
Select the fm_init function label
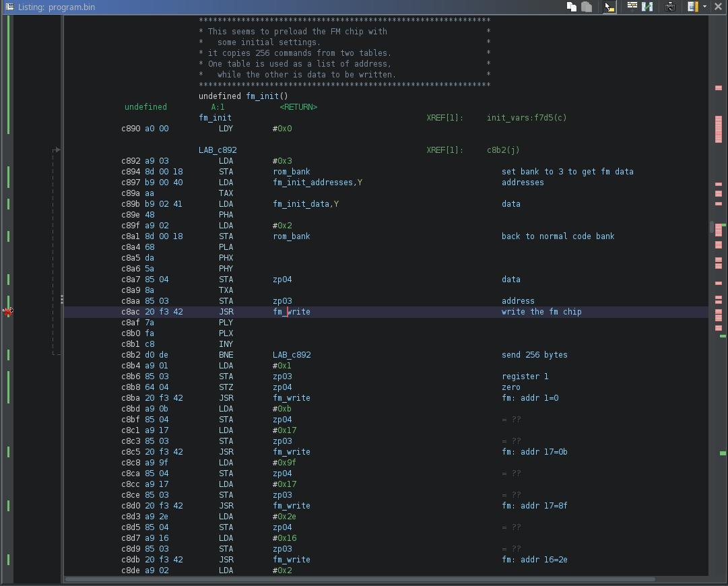[215, 117]
